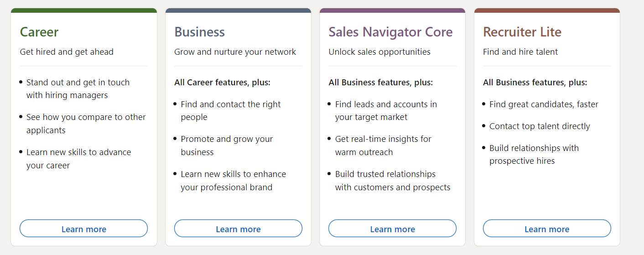Click the slate-blue bar atop Business card
Screen dimensions: 644x255
(x=238, y=10)
